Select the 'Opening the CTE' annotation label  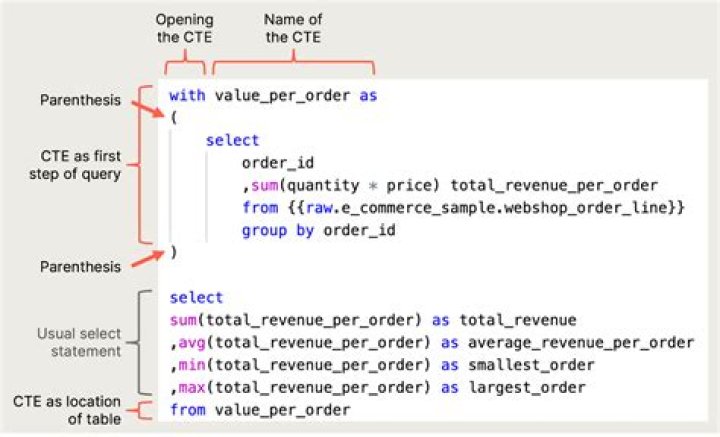(x=182, y=29)
